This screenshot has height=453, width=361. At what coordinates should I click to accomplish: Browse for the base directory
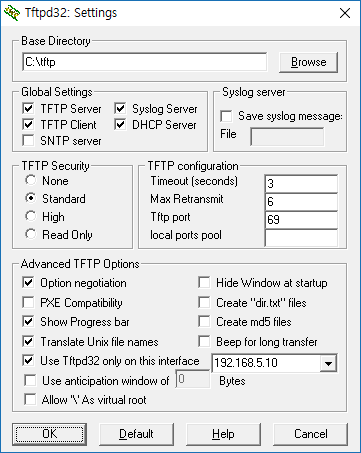308,62
